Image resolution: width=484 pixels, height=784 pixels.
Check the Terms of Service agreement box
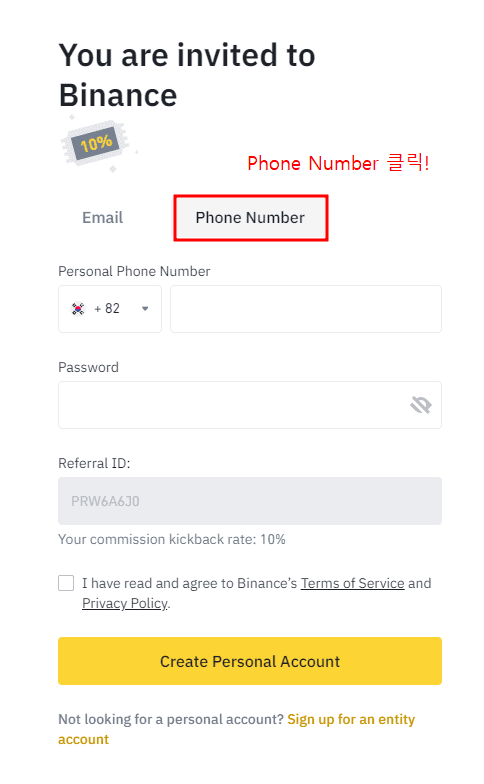pyautogui.click(x=66, y=583)
